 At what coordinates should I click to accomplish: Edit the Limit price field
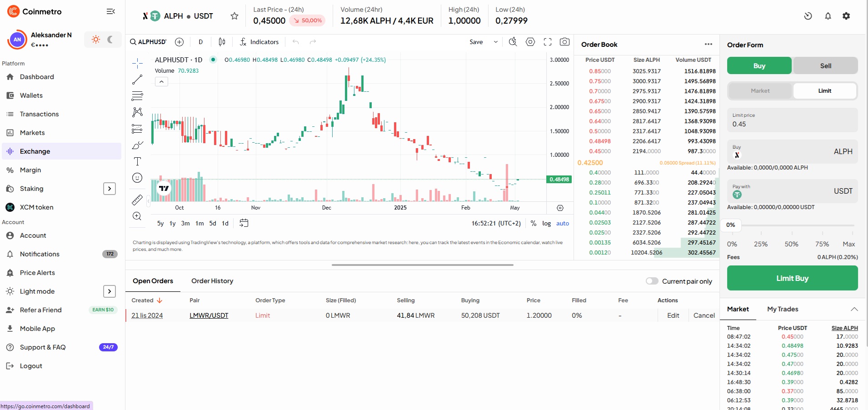(x=793, y=120)
